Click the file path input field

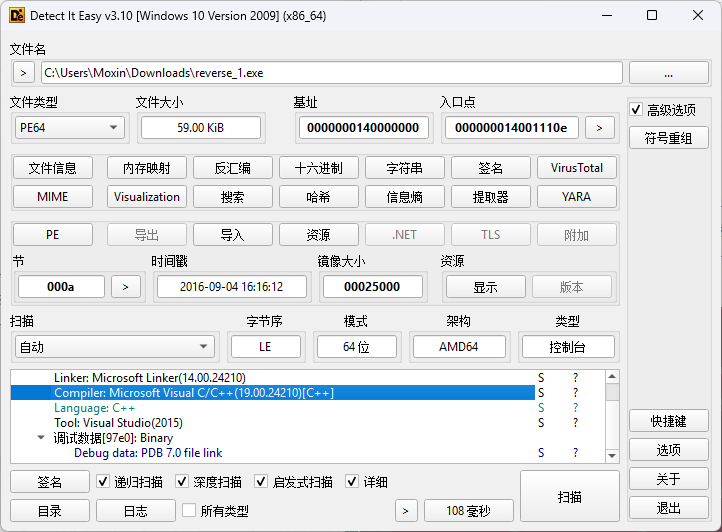[x=331, y=73]
